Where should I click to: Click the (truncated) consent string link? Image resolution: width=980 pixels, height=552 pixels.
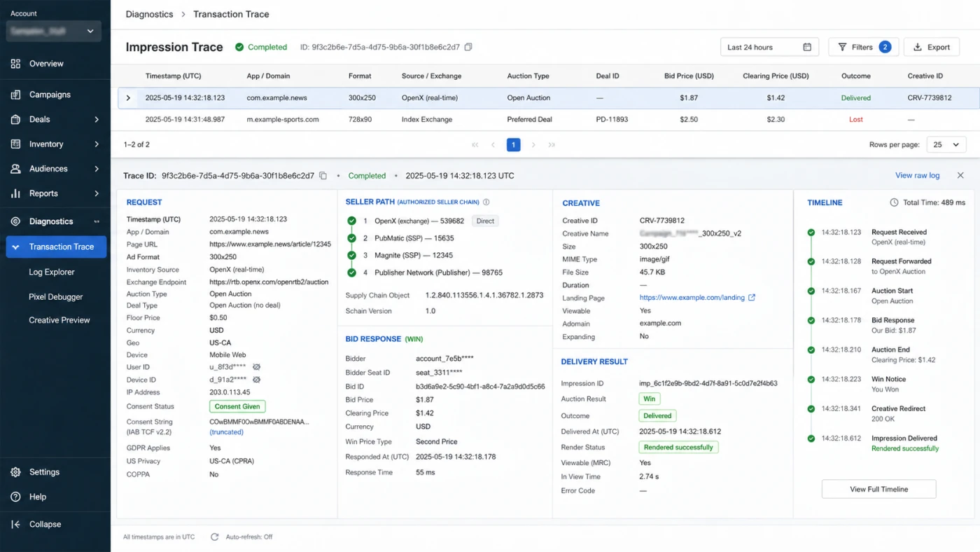[x=226, y=432]
